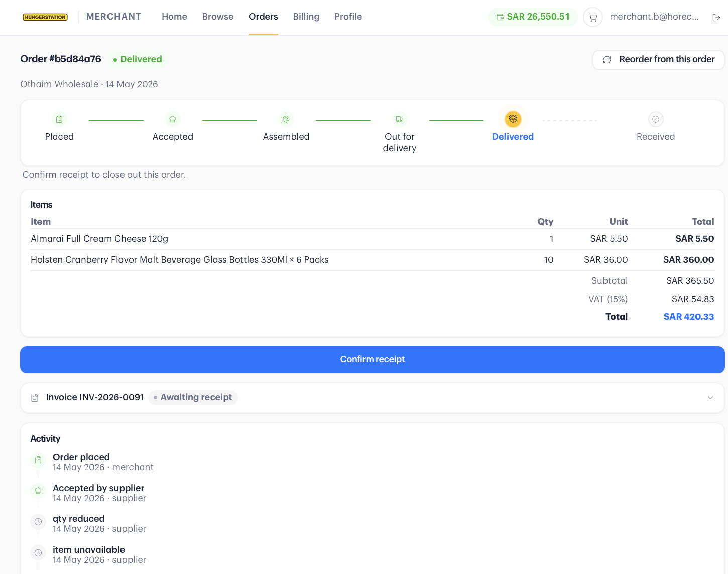728x574 pixels.
Task: Click the Received step icon
Action: pyautogui.click(x=656, y=119)
